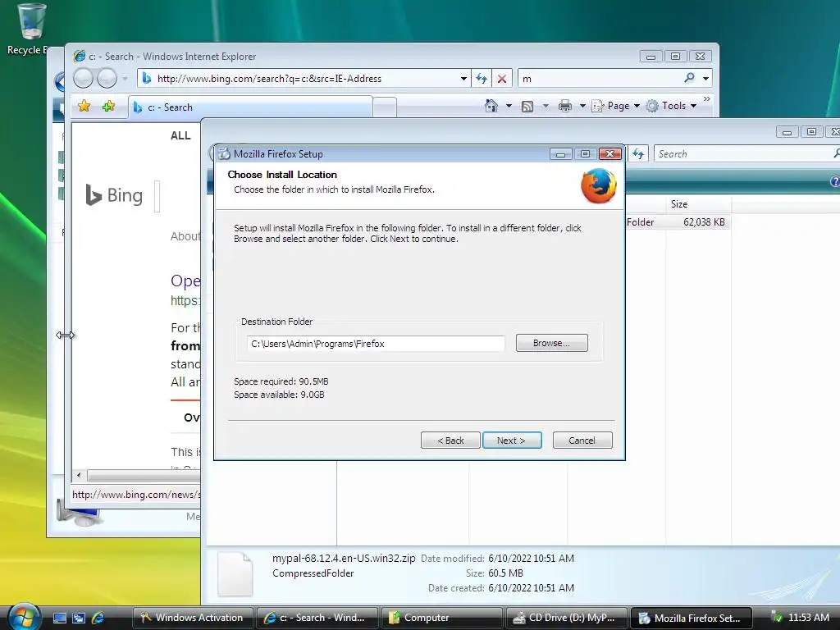Cancel the Firefox Setup wizard
The image size is (840, 630).
coord(582,441)
